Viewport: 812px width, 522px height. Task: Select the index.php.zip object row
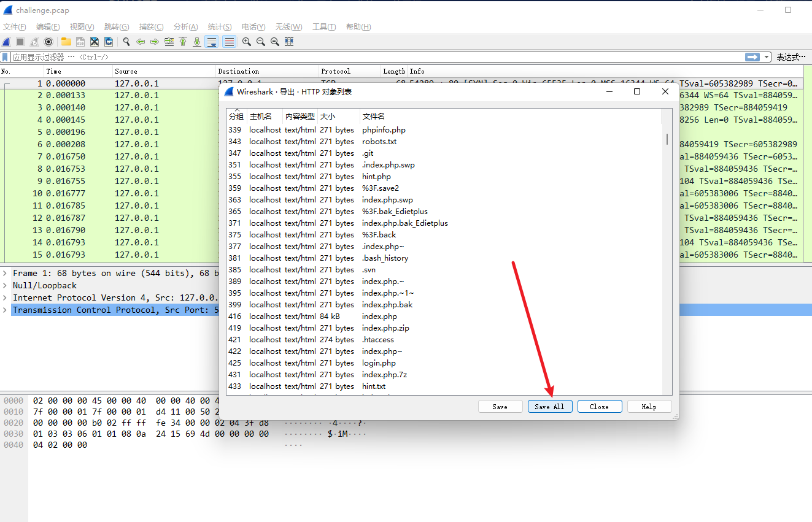tap(444, 328)
